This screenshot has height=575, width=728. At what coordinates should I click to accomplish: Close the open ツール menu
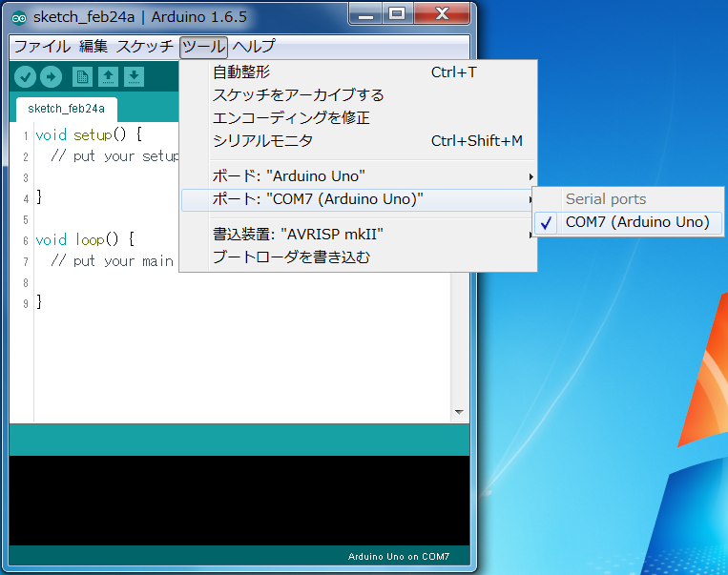[x=204, y=48]
